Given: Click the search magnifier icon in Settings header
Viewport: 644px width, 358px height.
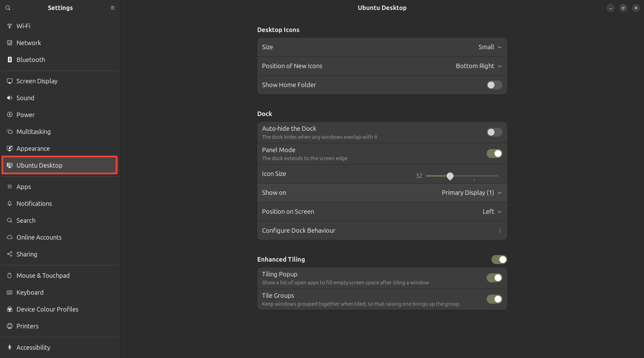Looking at the screenshot, I should click(x=8, y=8).
